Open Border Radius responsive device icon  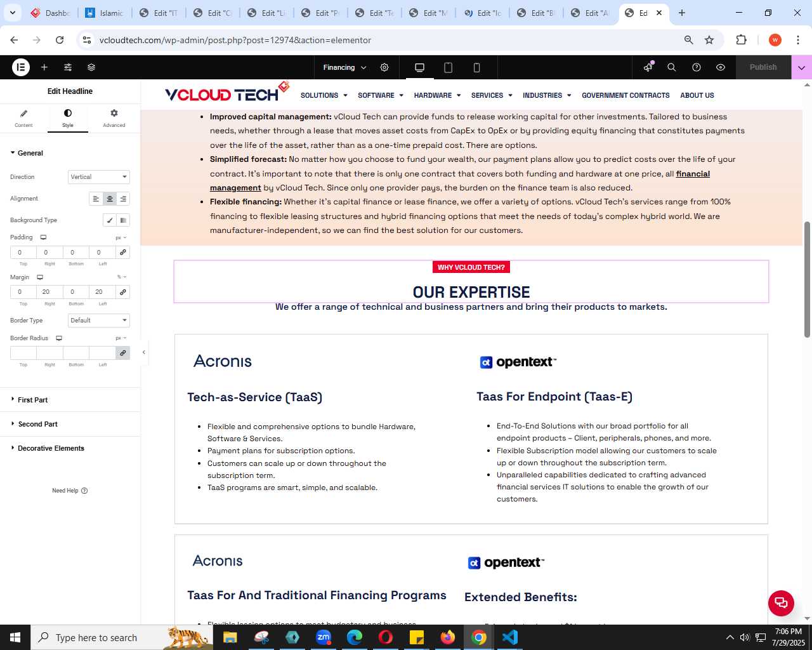[59, 338]
